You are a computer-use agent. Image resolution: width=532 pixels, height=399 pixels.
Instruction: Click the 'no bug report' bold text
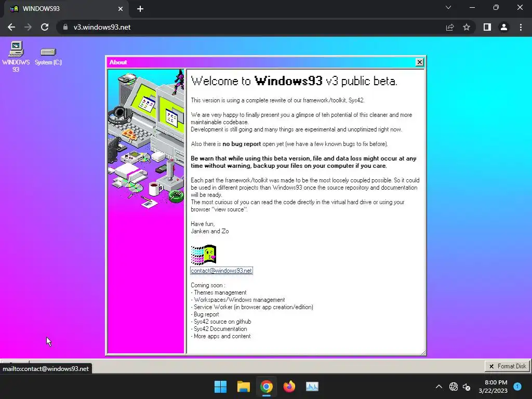pyautogui.click(x=242, y=144)
